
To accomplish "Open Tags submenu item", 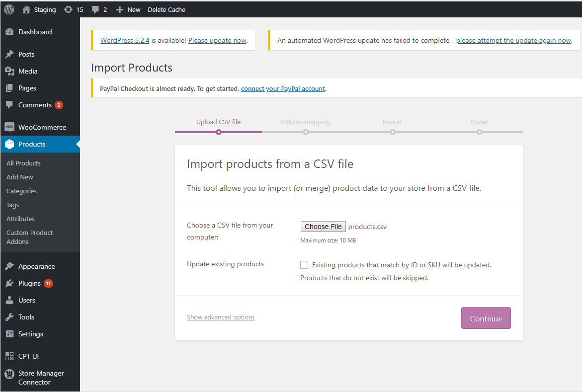I will (12, 205).
